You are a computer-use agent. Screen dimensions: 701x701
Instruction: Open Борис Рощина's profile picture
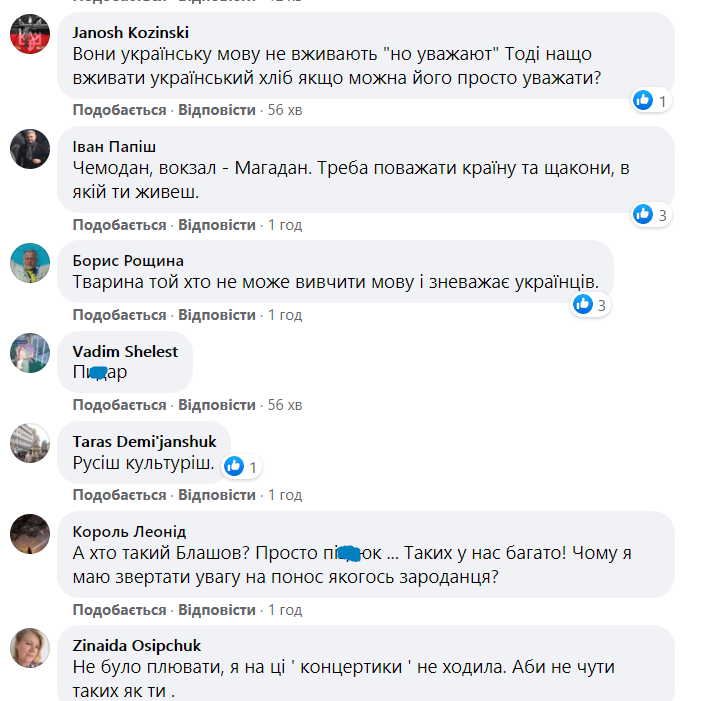(x=30, y=263)
